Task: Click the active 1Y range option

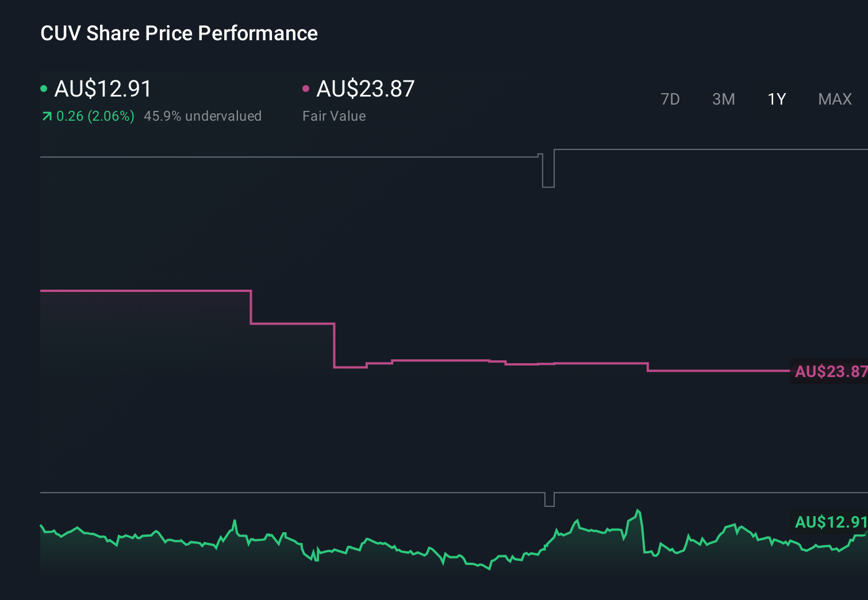Action: coord(776,99)
